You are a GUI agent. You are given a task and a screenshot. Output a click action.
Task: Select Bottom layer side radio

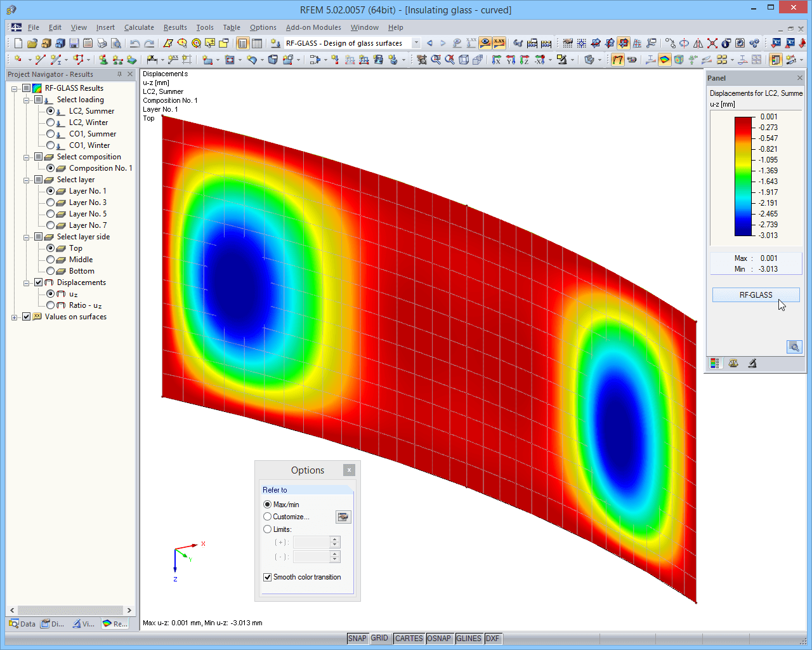tap(51, 271)
